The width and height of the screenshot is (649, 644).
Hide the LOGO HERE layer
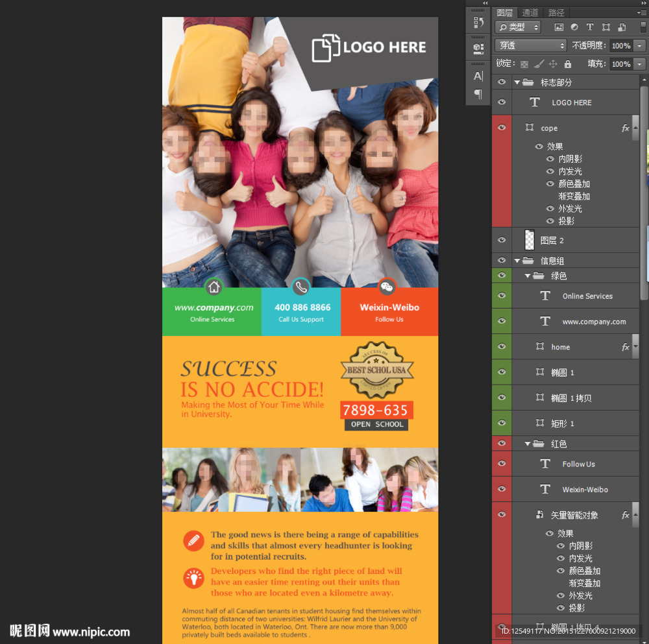[502, 102]
